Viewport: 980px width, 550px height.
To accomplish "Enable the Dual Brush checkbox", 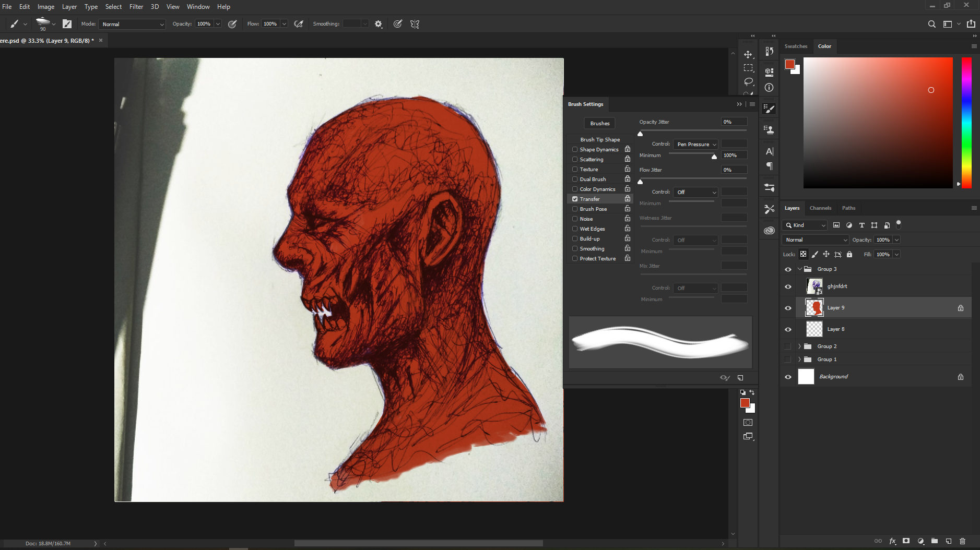I will (x=575, y=179).
